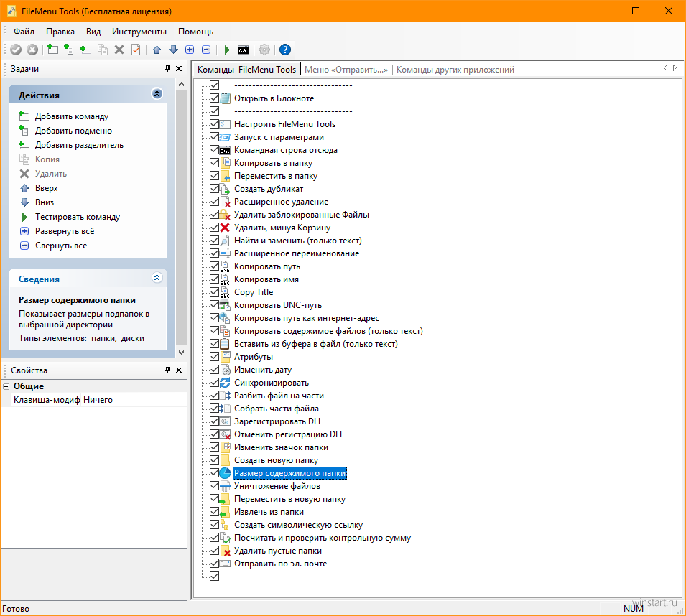The image size is (686, 616).
Task: Click the Expand all plus toolbar icon
Action: click(190, 50)
